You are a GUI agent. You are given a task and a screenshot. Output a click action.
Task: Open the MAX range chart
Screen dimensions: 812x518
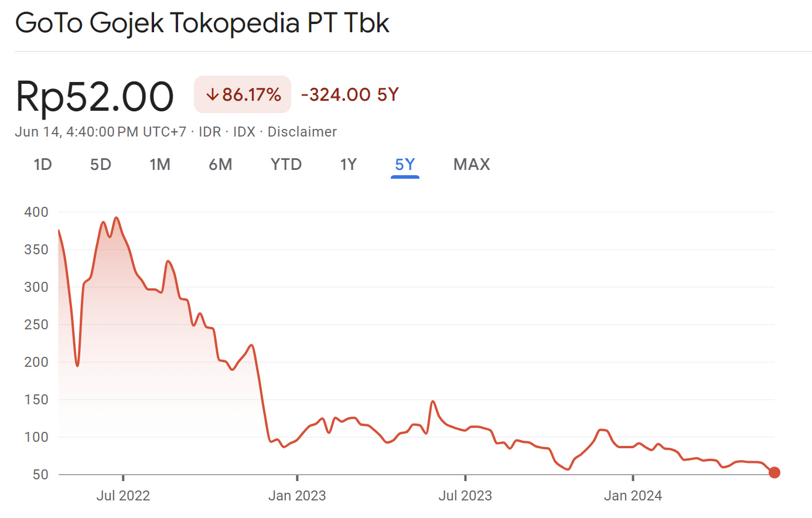(x=472, y=165)
